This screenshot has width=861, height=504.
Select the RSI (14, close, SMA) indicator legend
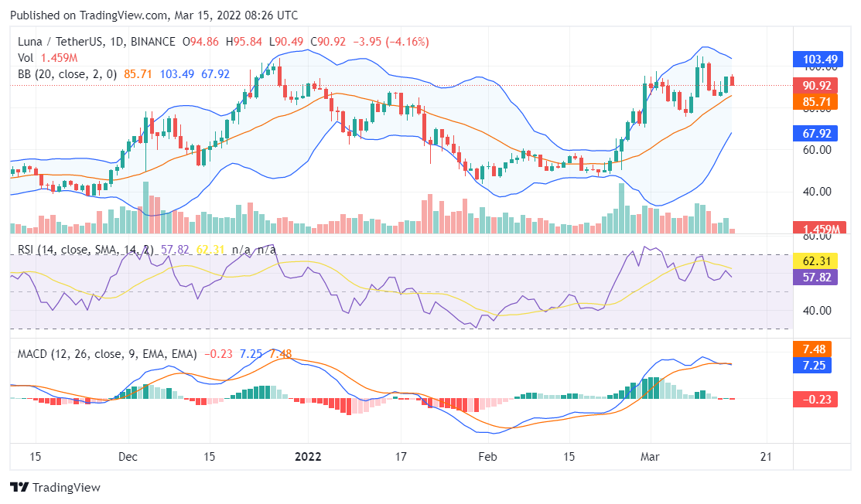tap(85, 250)
